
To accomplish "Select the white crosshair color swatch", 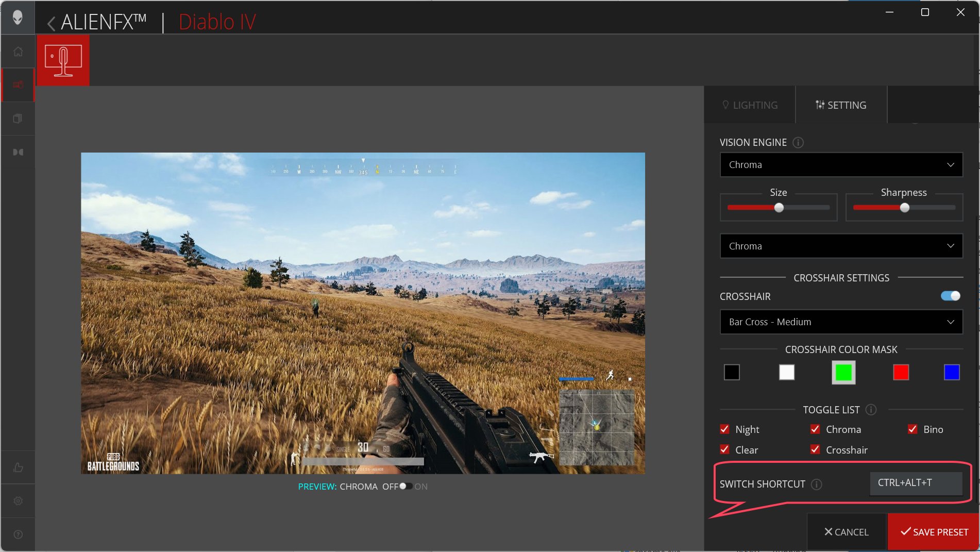I will pyautogui.click(x=787, y=372).
